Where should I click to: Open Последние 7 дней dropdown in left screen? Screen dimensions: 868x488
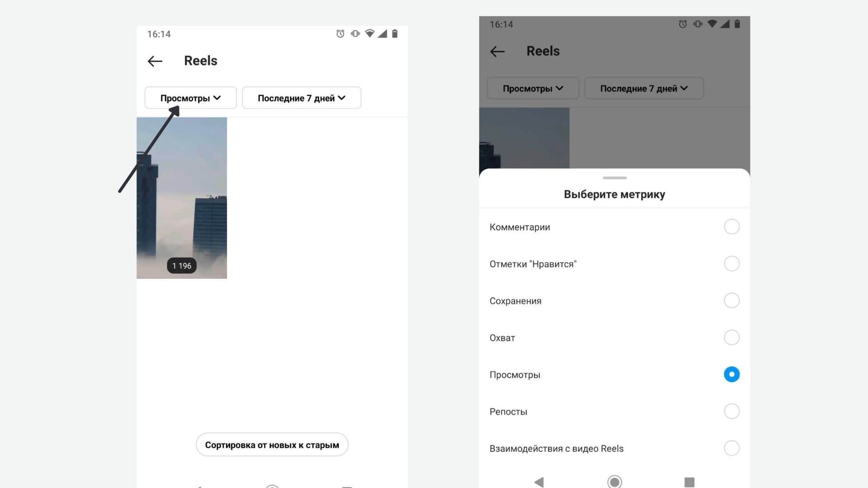click(302, 98)
